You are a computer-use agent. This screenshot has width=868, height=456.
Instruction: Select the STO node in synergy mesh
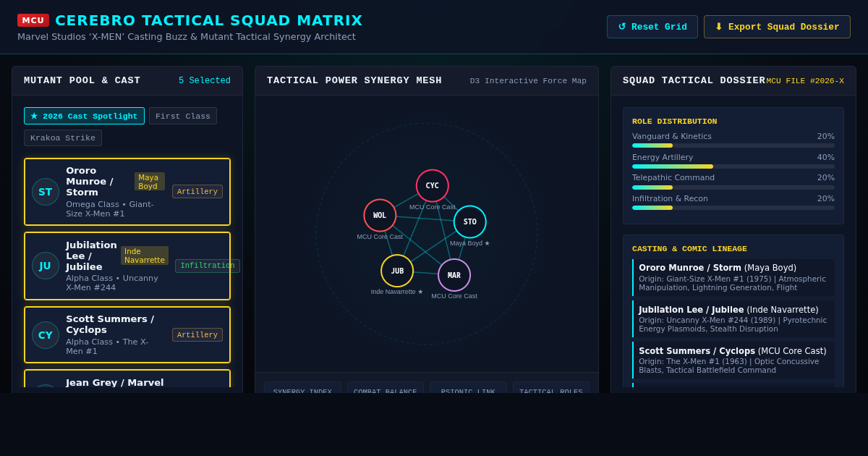coord(470,221)
